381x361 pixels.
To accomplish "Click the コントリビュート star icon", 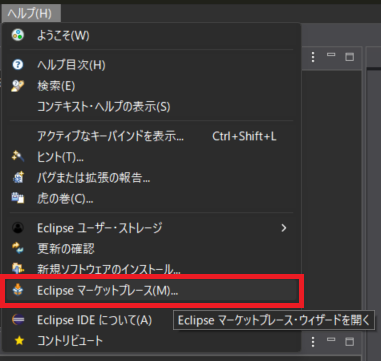I will click(x=19, y=341).
